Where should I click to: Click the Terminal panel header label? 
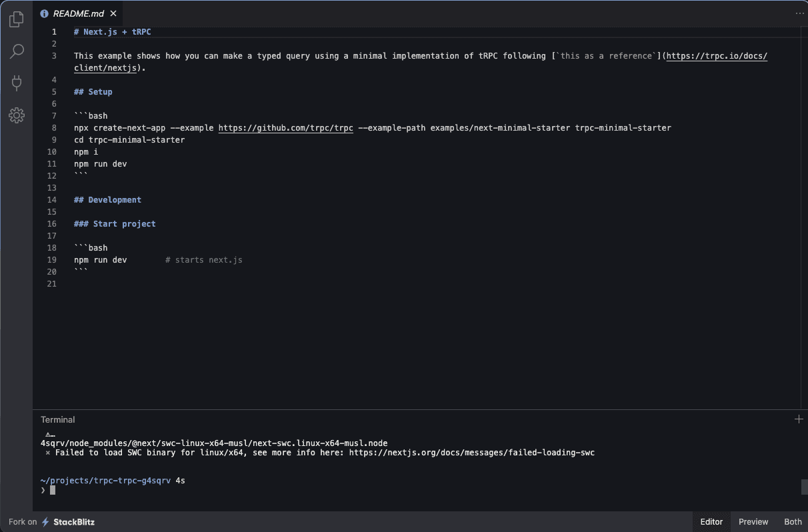(x=57, y=419)
